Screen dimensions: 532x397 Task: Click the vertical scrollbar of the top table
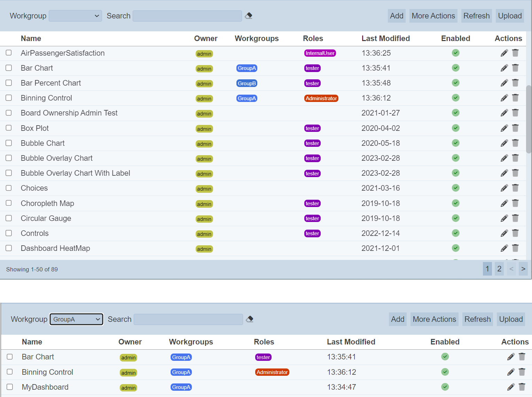click(x=529, y=118)
